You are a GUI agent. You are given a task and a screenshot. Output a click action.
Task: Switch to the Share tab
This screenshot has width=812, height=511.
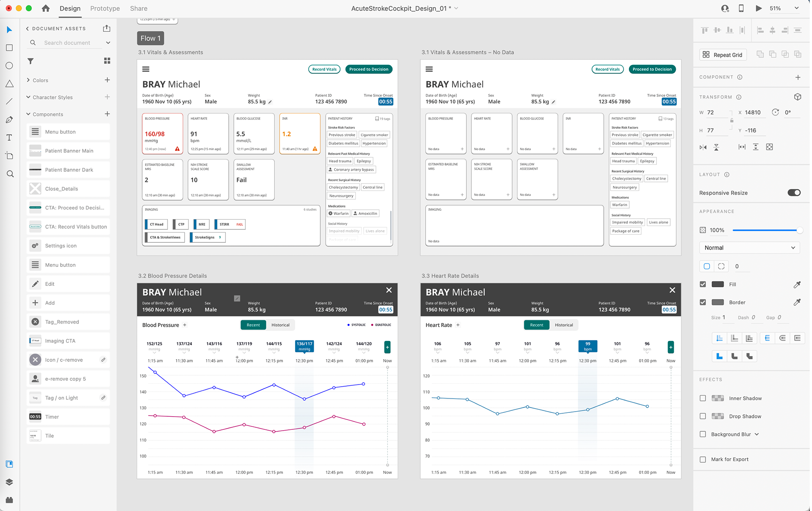point(139,8)
